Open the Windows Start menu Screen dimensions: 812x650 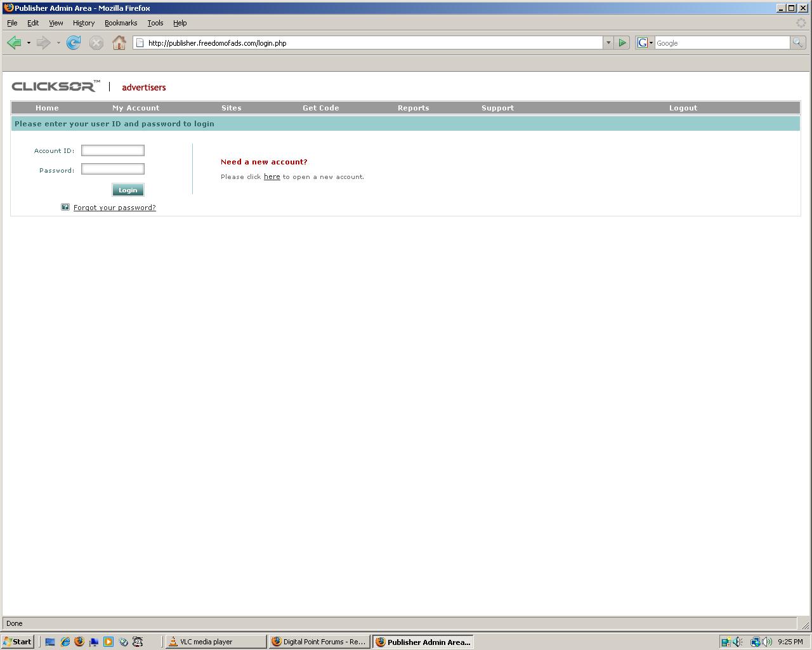coord(18,642)
